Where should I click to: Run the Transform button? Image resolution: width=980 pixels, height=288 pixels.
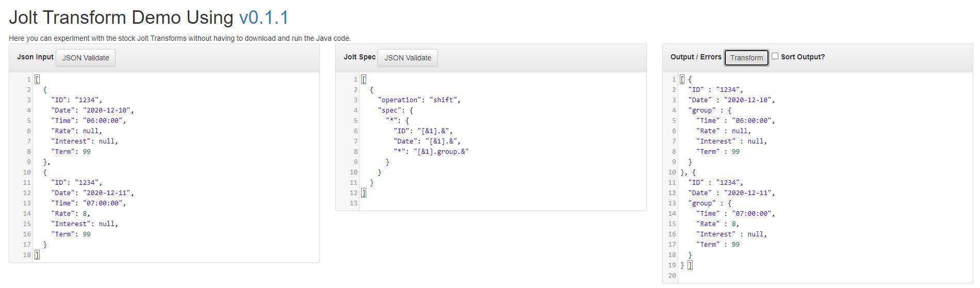746,58
